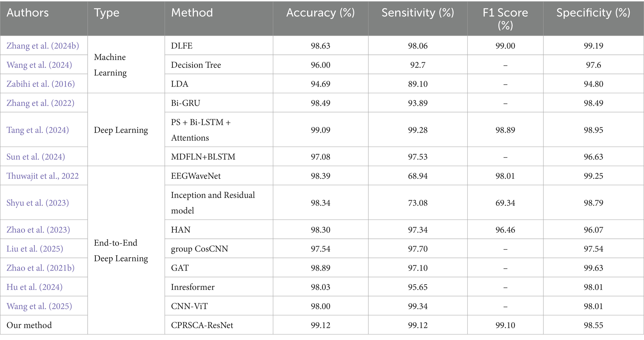Open the Zhang et al. (2024b) citation link
This screenshot has height=340, width=644.
click(43, 46)
